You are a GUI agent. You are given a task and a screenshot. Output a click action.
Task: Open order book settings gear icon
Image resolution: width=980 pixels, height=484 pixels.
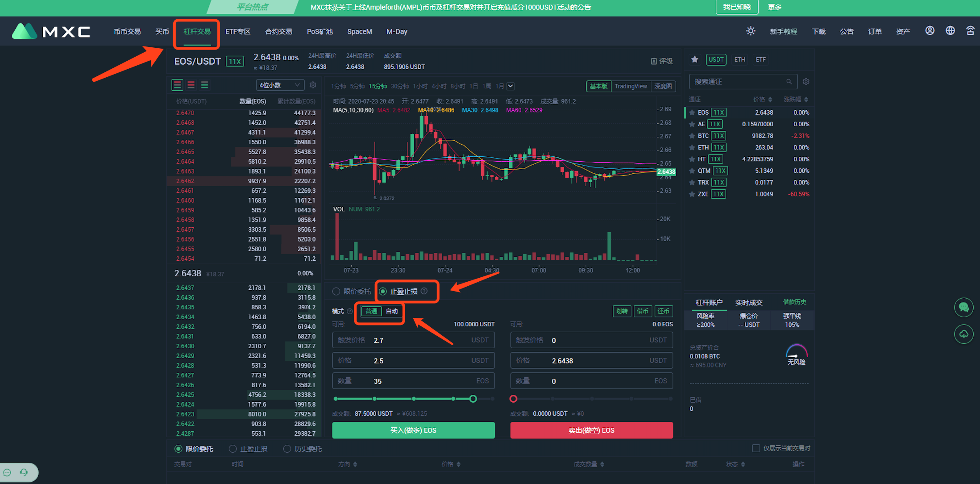point(313,85)
